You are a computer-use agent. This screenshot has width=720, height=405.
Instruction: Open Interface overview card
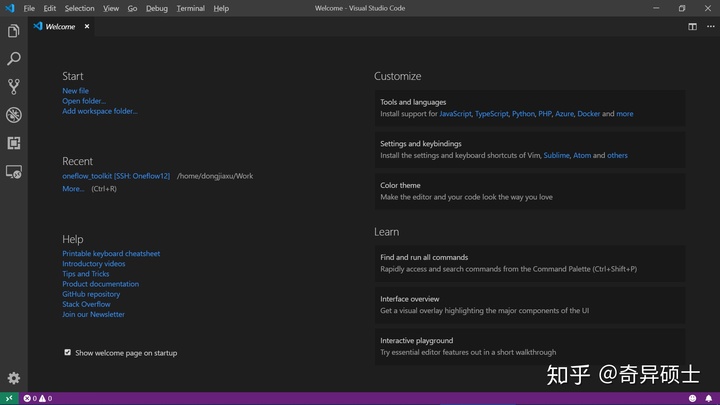530,305
